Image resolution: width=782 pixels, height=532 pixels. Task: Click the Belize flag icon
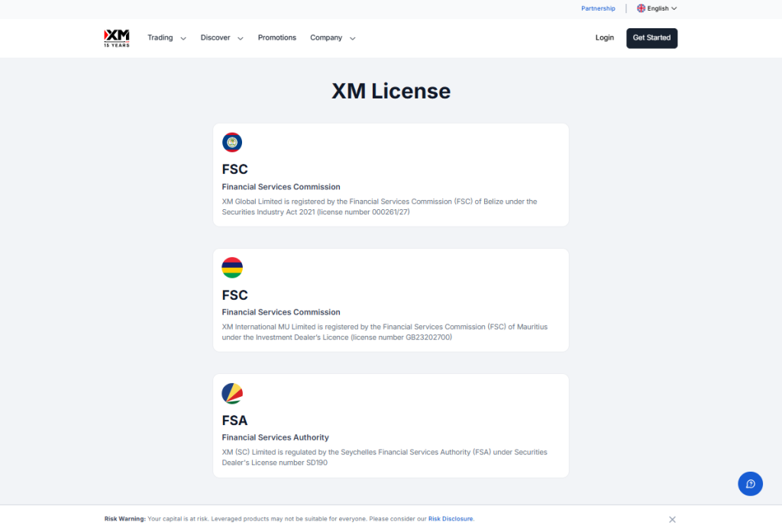[232, 143]
